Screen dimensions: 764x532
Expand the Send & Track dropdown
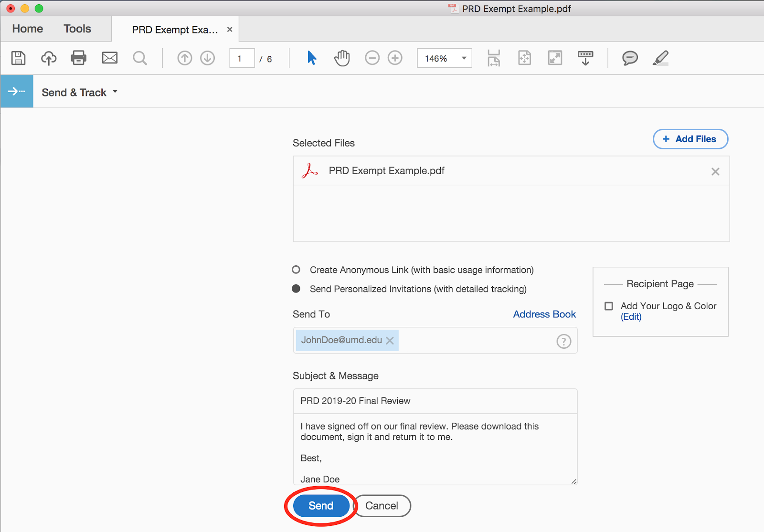point(115,92)
